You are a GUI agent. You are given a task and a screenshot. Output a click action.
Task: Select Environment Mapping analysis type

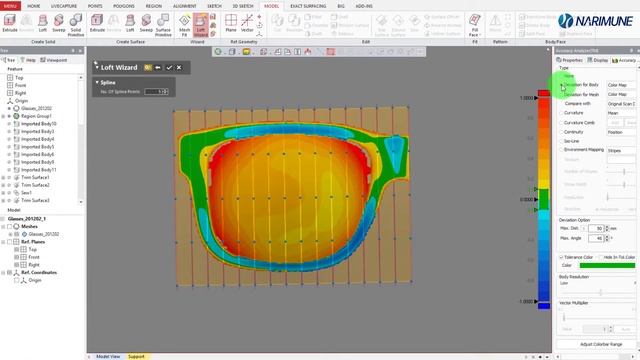pos(562,150)
